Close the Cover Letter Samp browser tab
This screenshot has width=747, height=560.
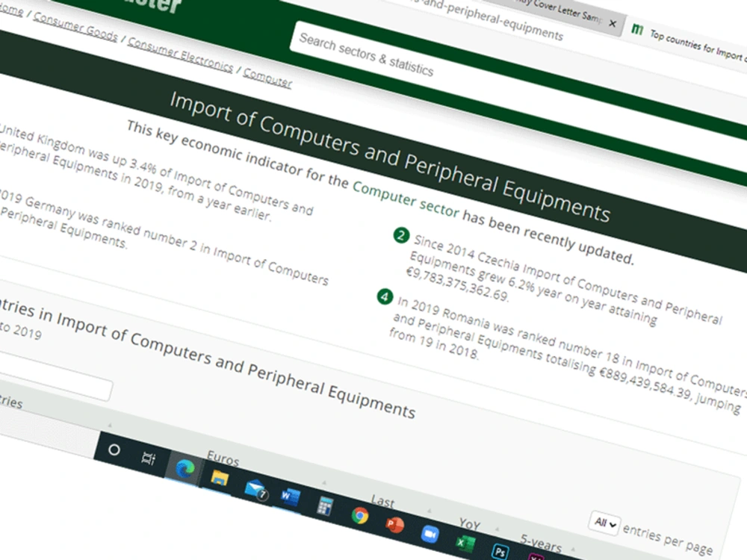[613, 23]
